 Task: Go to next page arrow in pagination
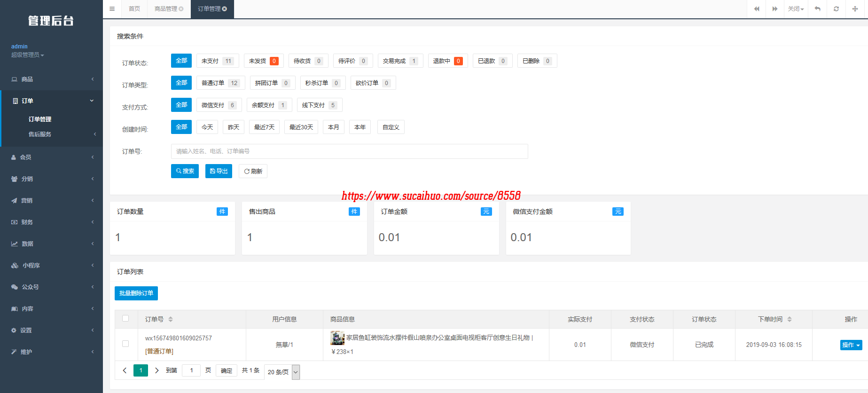(x=157, y=370)
